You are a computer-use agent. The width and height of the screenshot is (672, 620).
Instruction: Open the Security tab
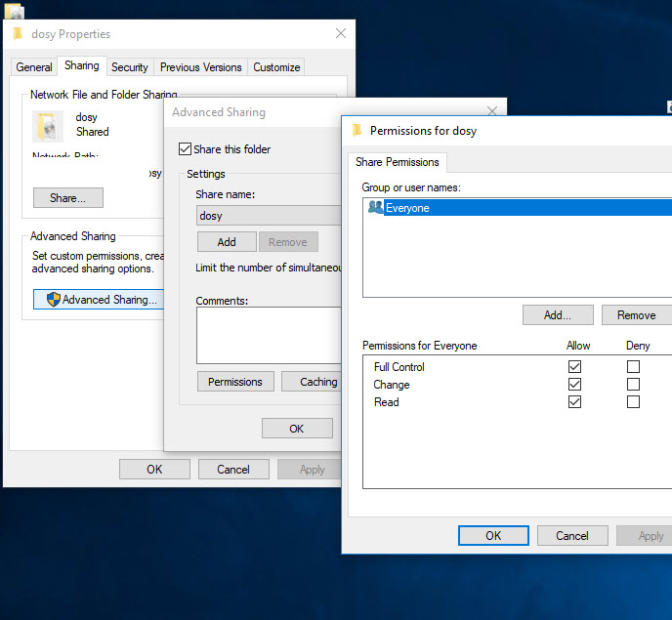click(129, 67)
